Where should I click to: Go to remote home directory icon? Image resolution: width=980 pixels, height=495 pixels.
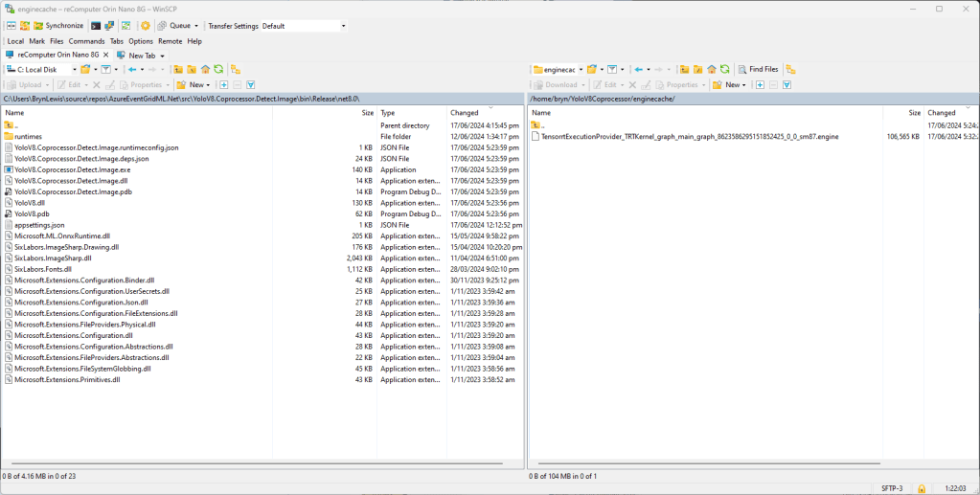click(712, 70)
